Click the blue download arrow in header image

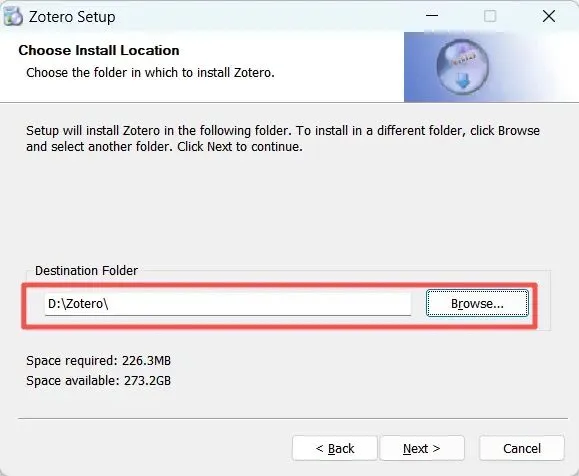(x=463, y=80)
